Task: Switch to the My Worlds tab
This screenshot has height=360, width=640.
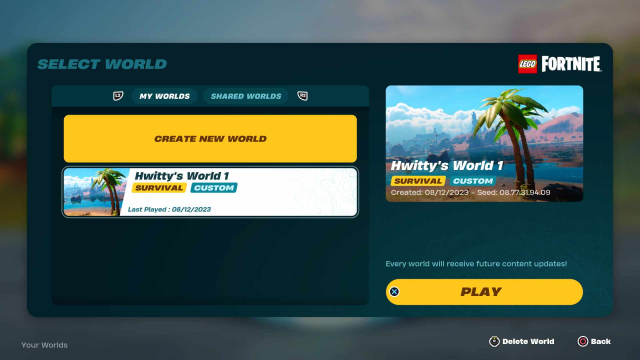Action: pos(164,96)
